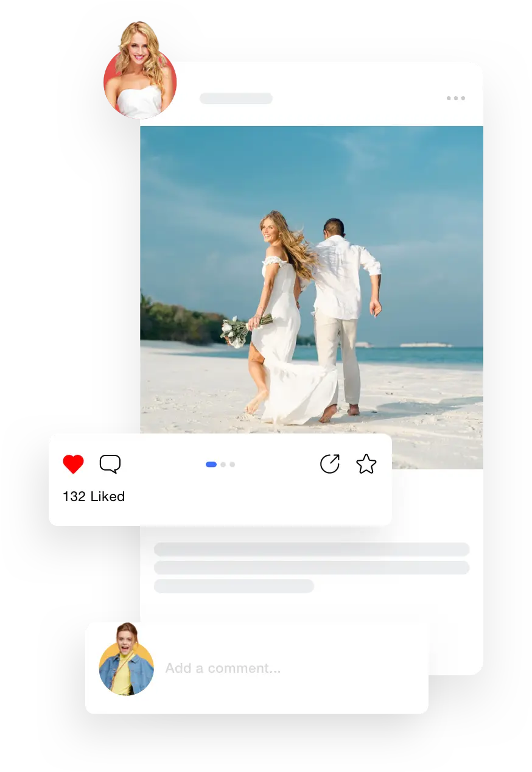Select the active blue carousel indicator
532x772 pixels.
(211, 465)
